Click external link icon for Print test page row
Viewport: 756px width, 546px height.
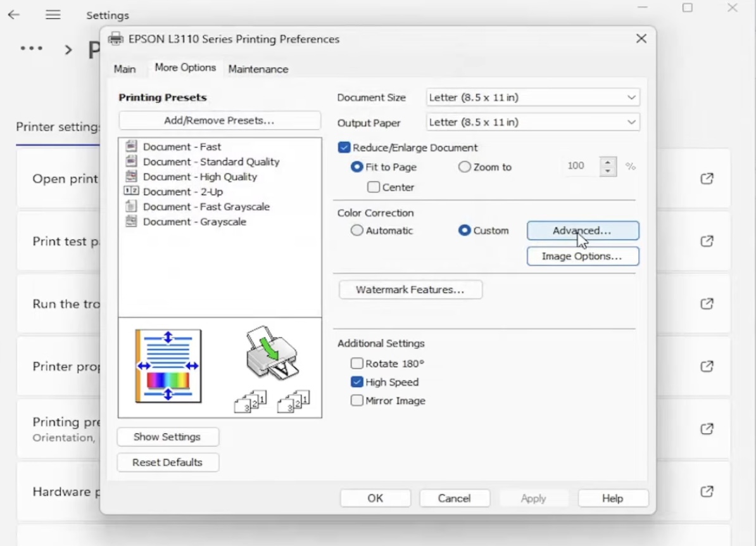(707, 241)
